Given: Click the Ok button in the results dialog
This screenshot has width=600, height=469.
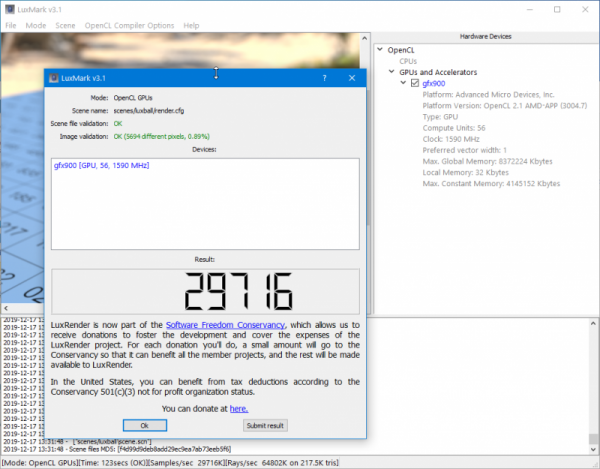Looking at the screenshot, I should pyautogui.click(x=145, y=425).
